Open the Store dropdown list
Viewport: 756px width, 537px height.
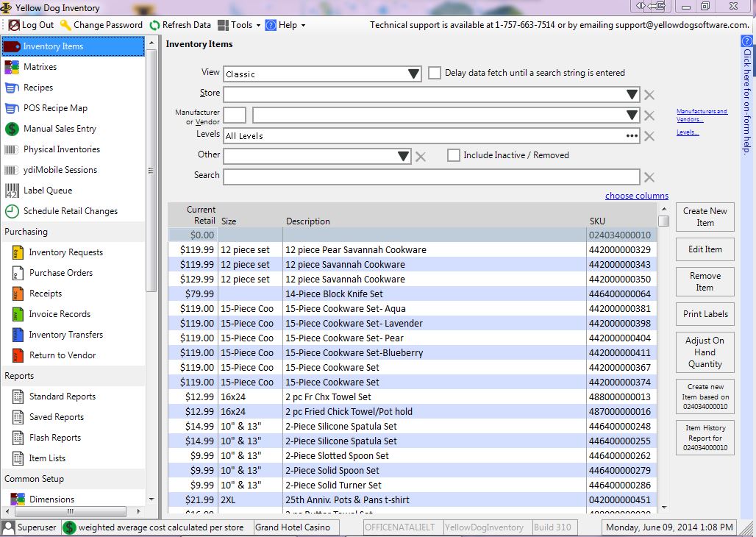(x=632, y=95)
